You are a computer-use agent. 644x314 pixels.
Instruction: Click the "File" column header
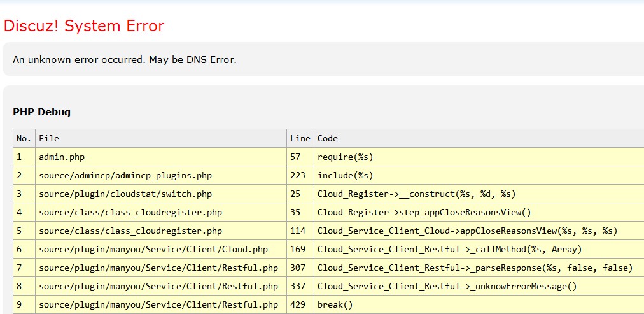(49, 138)
